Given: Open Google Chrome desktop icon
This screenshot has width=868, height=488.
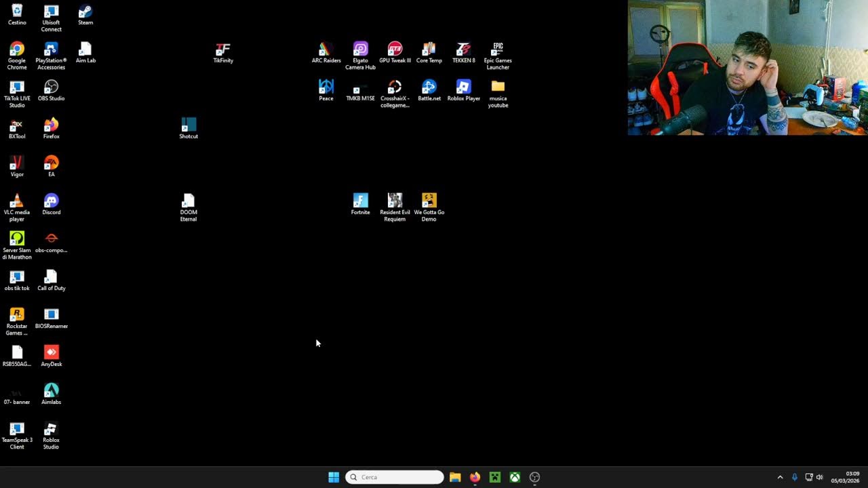Looking at the screenshot, I should click(17, 56).
